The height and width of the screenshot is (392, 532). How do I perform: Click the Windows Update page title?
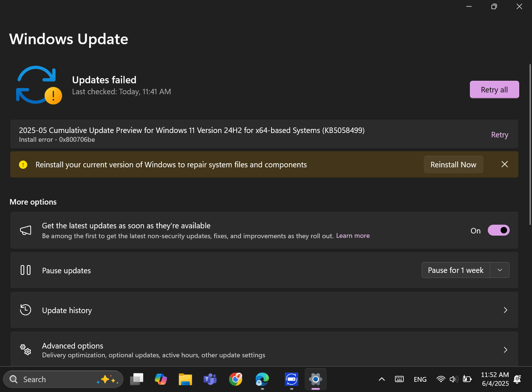[x=69, y=39]
